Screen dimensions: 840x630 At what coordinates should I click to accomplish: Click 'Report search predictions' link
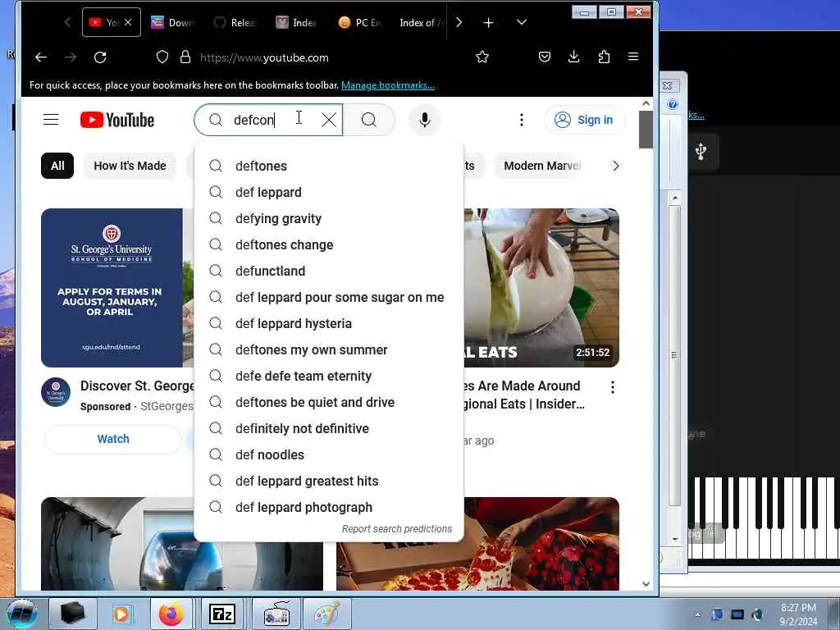click(397, 529)
